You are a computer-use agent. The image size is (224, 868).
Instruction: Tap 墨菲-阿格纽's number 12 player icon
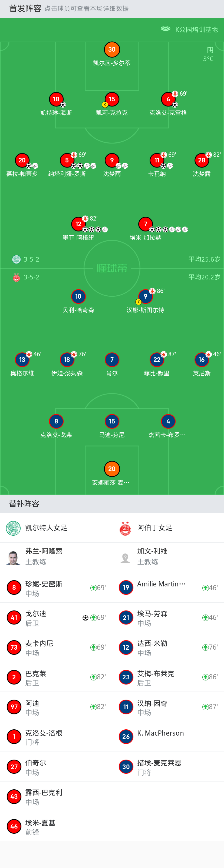point(78,224)
